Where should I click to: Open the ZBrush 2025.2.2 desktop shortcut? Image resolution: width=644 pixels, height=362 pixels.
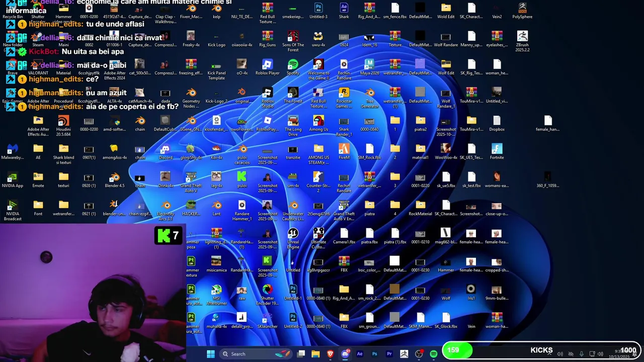click(x=522, y=41)
